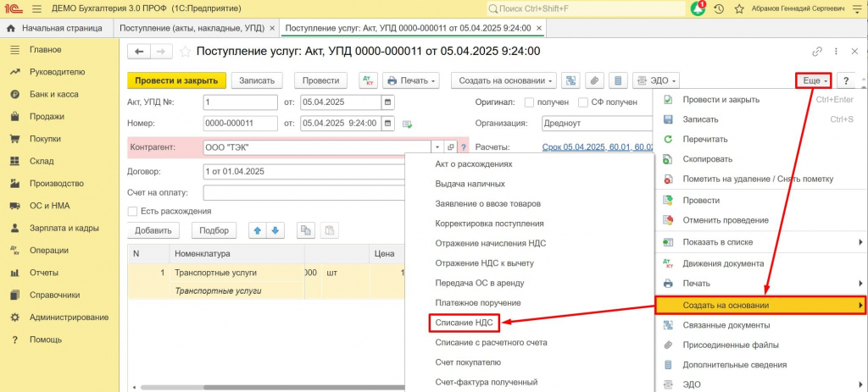Open Контрагент record with open icon
The width and height of the screenshot is (868, 392).
click(451, 147)
